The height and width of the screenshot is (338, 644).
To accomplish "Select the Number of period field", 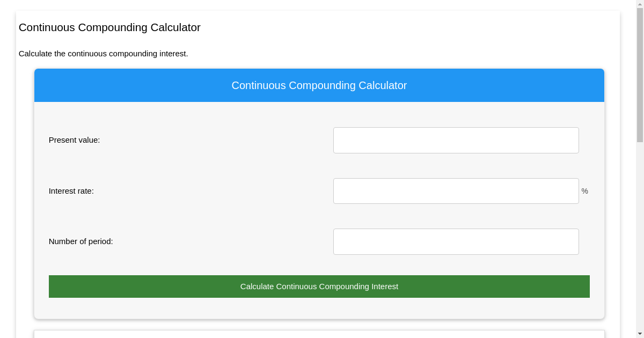I will point(456,241).
